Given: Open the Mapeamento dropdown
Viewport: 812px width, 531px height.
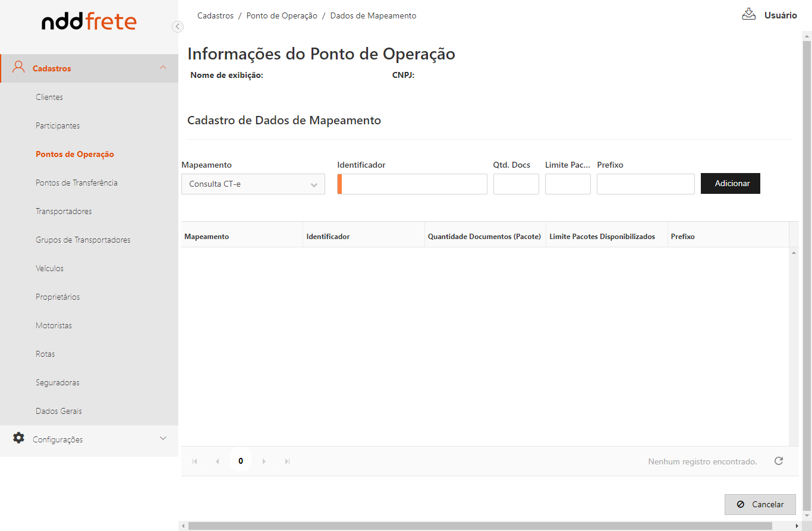Looking at the screenshot, I should [253, 184].
